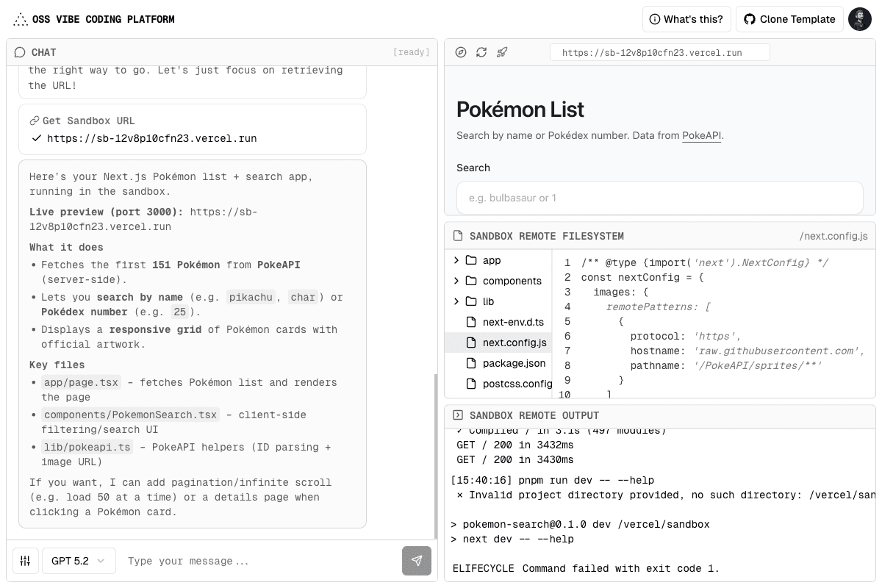
Task: Expand the app folder chevron
Action: pos(456,260)
